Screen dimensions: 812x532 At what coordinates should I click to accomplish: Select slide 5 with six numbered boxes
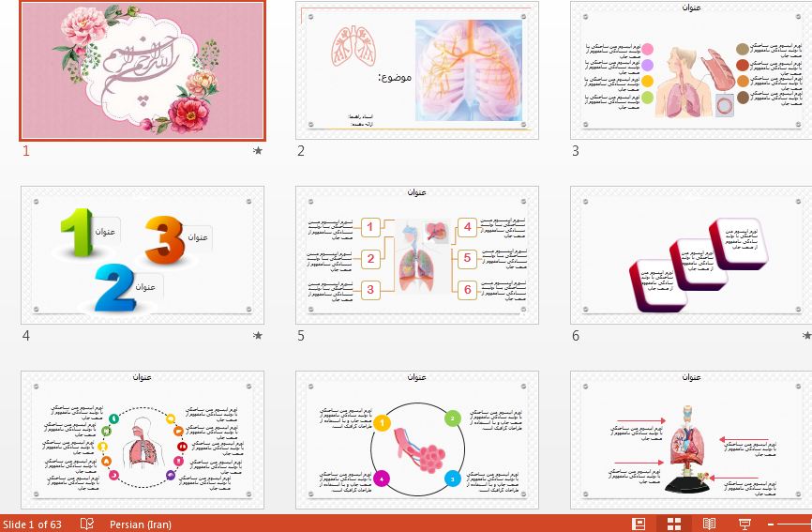[417, 254]
